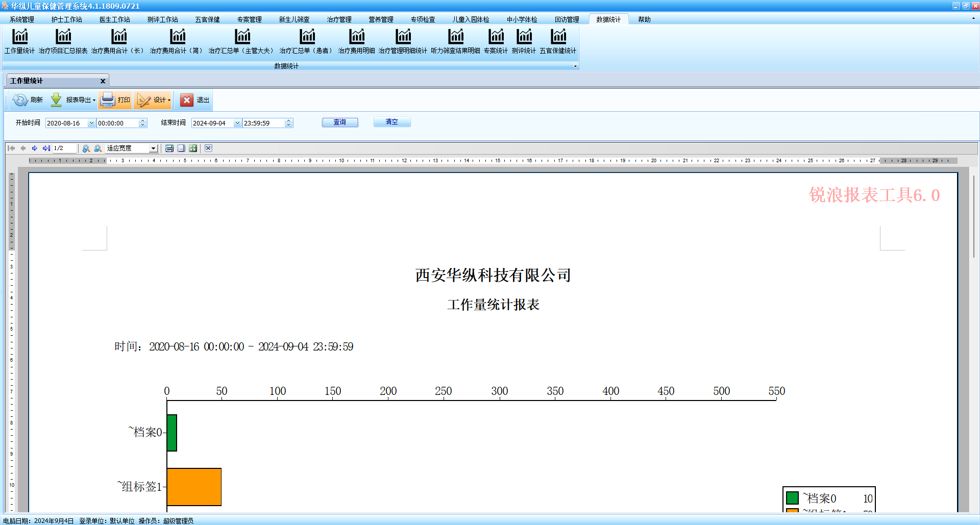980x525 pixels.
Task: Open the 治疗费用合计（长） report
Action: (119, 41)
